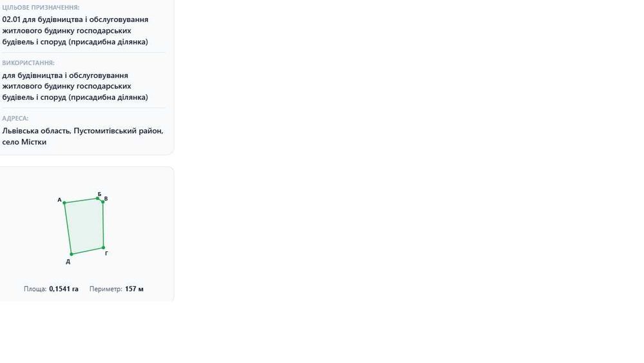Click the polygon edge between А and Д

[68, 229]
